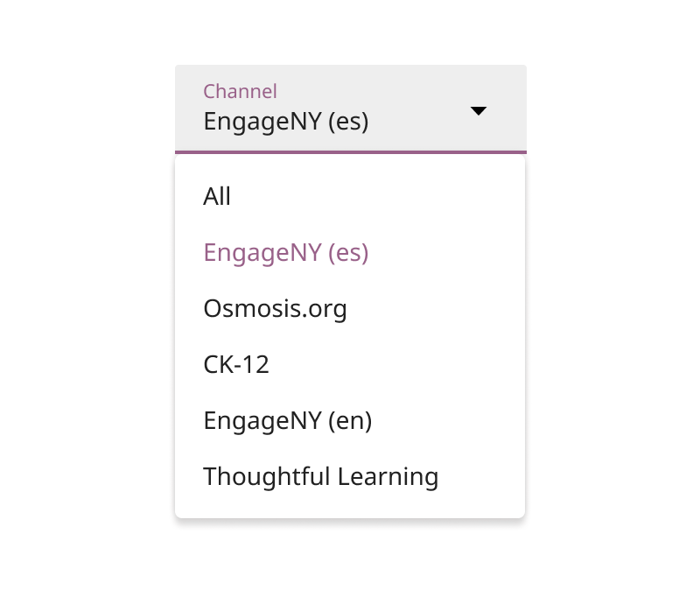This screenshot has width=700, height=590.
Task: Click the small Channel label text
Action: tap(240, 91)
